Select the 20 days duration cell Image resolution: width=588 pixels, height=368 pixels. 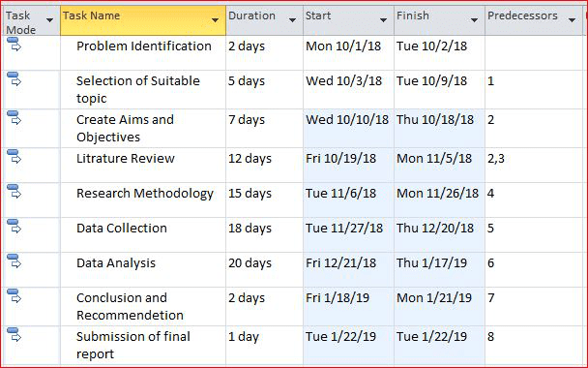[264, 270]
